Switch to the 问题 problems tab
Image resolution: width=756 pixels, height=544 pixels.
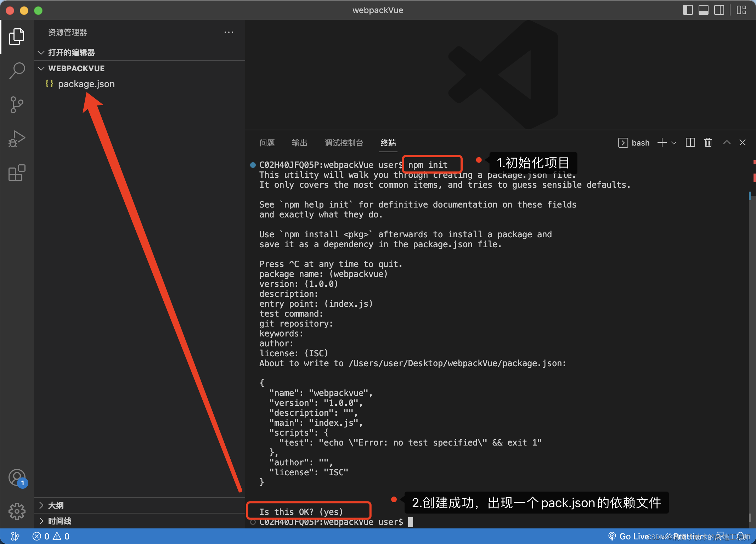click(x=267, y=143)
